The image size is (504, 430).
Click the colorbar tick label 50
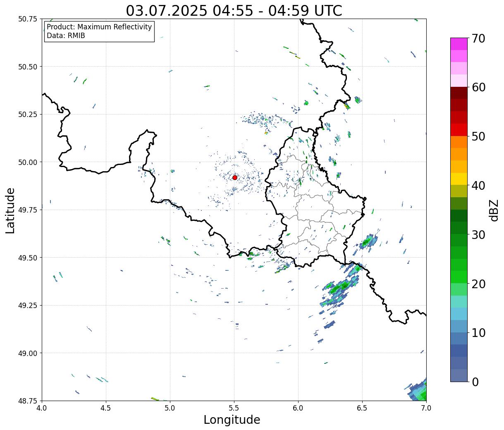coord(478,136)
